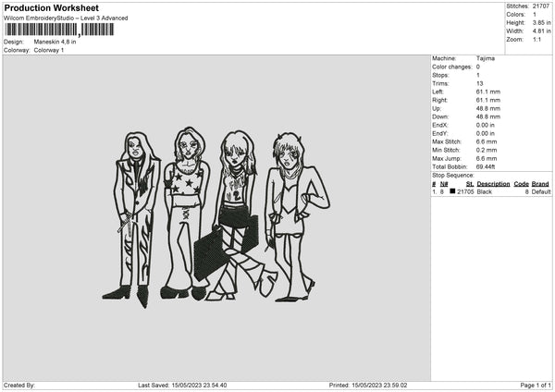Viewport: 555px width, 392px height.
Task: Click the Max Jump value 6.6 mm
Action: (487, 158)
